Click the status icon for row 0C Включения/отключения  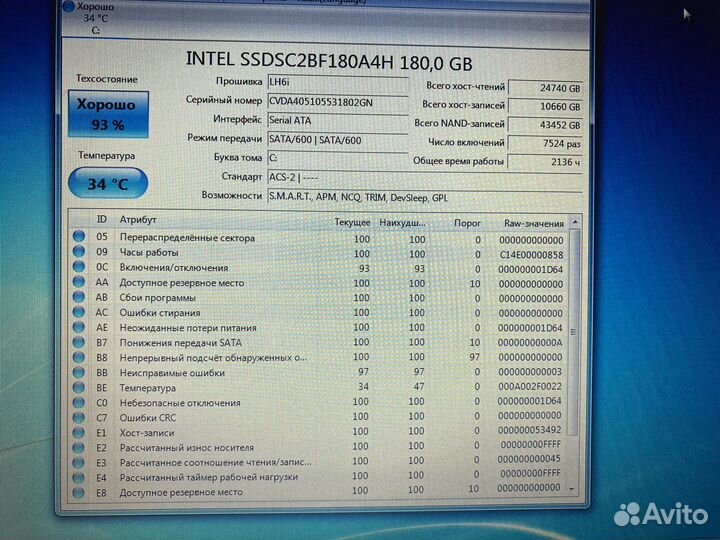pos(79,266)
